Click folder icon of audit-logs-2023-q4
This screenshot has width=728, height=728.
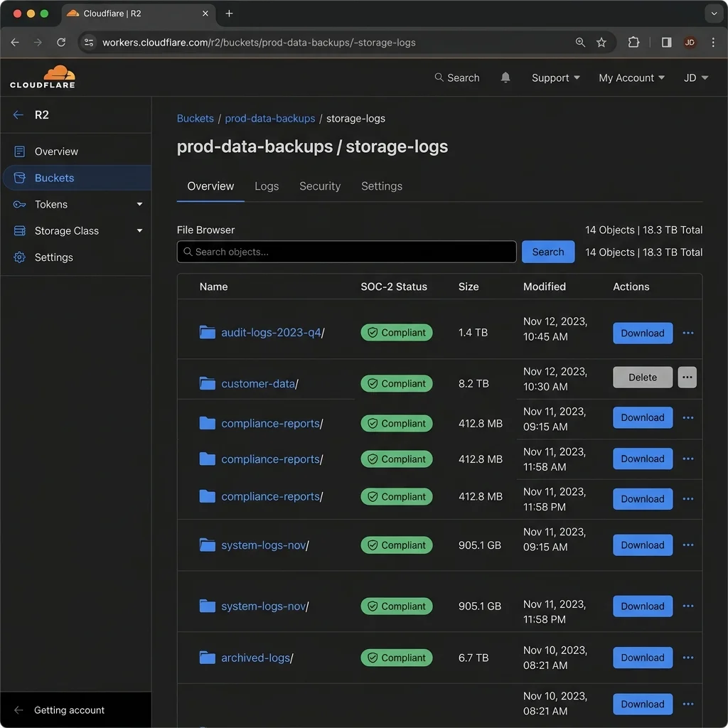point(207,333)
